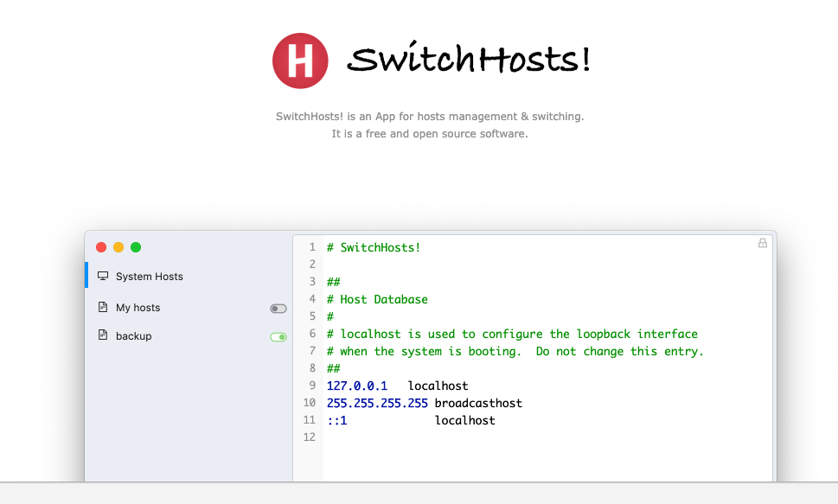
Task: Click the yellow minimize window button
Action: pos(118,247)
